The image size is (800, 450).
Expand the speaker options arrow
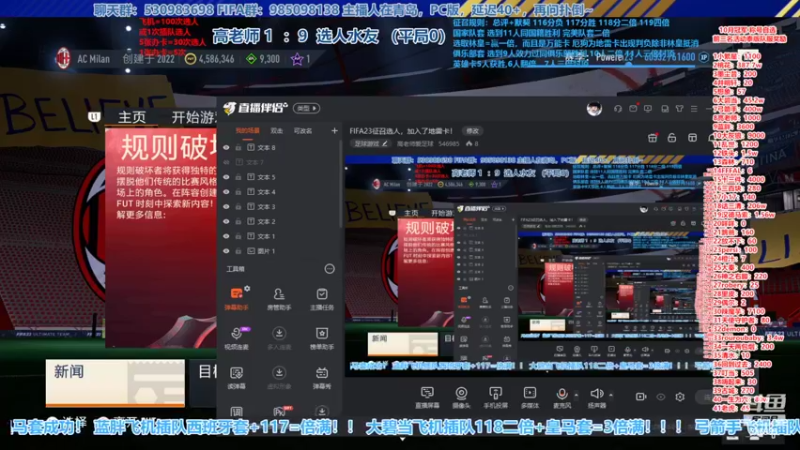[x=611, y=394]
